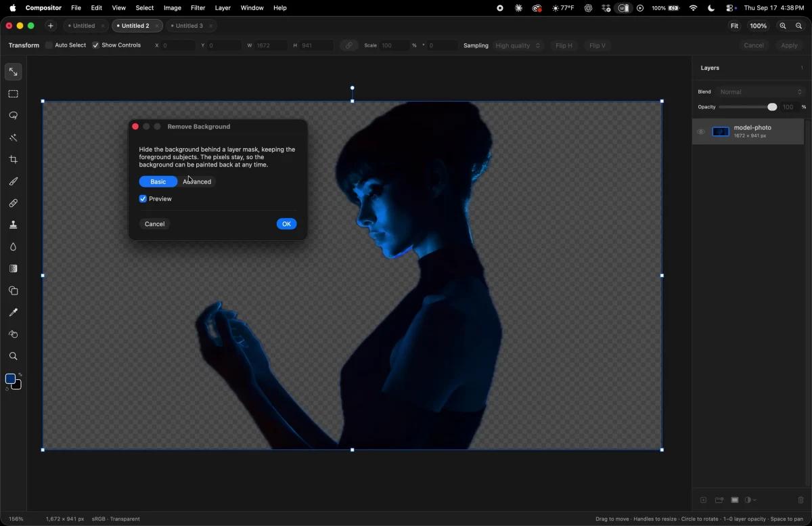
Task: Click the Flip V button
Action: (x=597, y=45)
